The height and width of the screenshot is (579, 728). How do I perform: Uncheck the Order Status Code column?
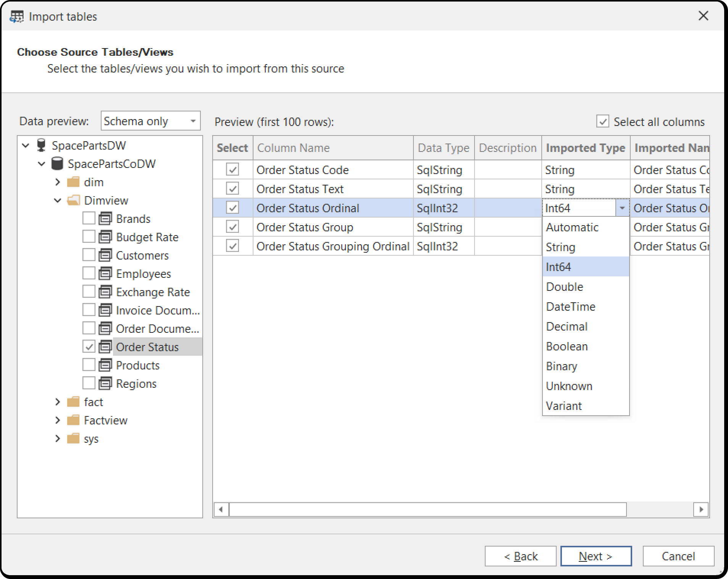coord(232,169)
